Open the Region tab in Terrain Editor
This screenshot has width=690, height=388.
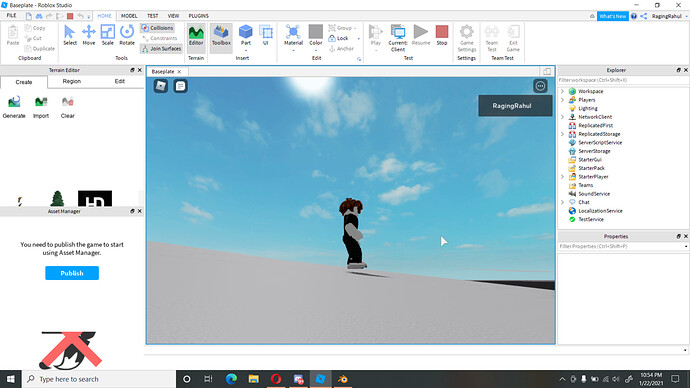(72, 81)
